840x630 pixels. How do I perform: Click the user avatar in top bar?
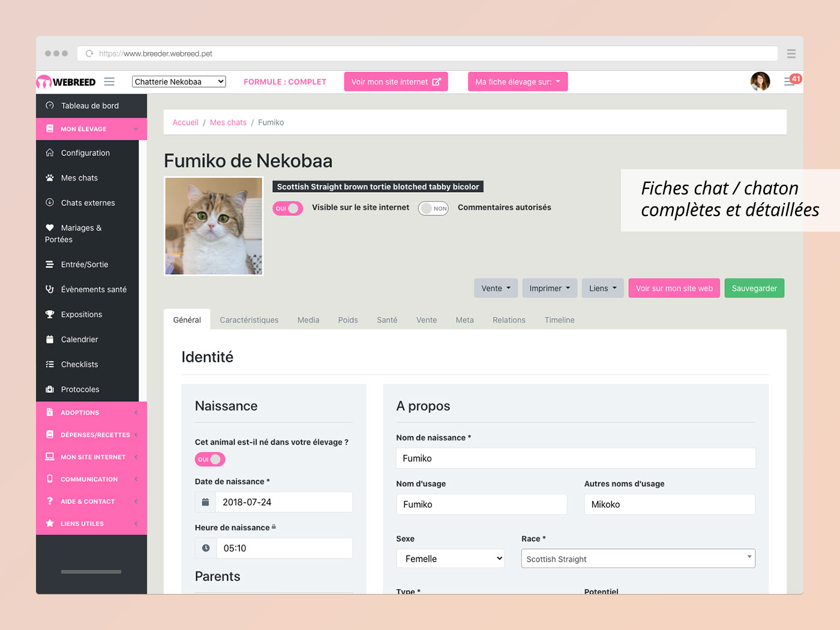pyautogui.click(x=760, y=82)
